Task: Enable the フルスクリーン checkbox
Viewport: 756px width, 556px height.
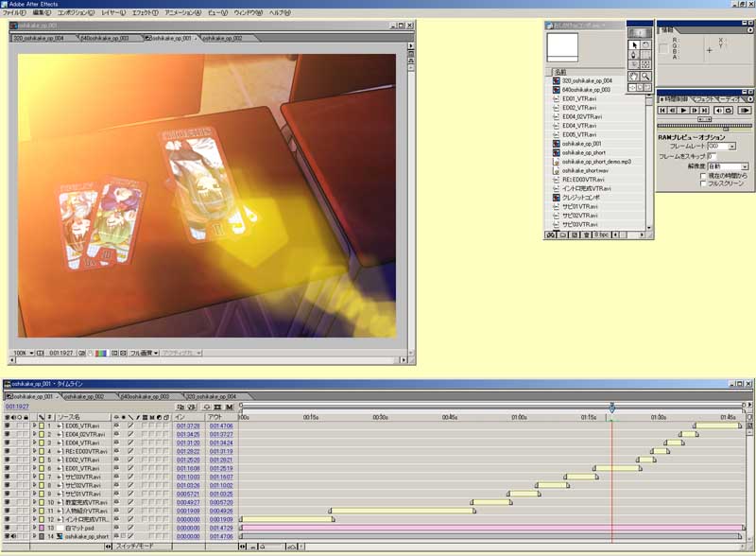Action: (703, 183)
